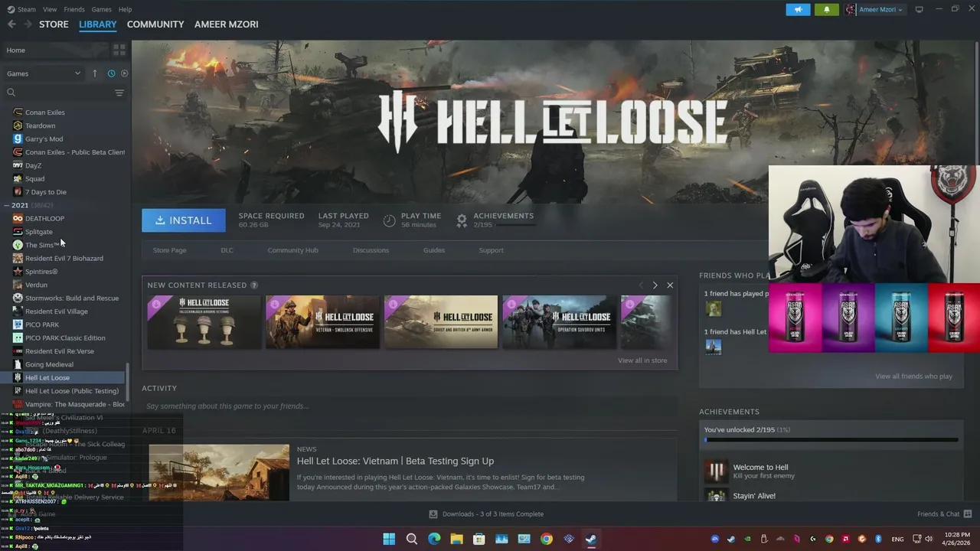Open the Operation Suvorov Units DLC thumbnail
The height and width of the screenshot is (551, 980).
point(559,322)
